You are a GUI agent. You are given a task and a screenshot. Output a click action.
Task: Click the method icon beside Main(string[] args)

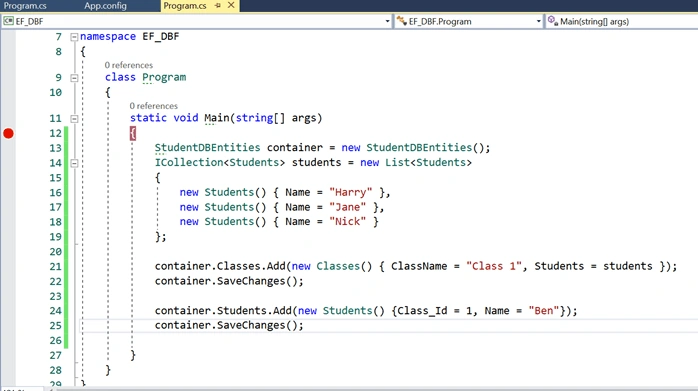553,21
